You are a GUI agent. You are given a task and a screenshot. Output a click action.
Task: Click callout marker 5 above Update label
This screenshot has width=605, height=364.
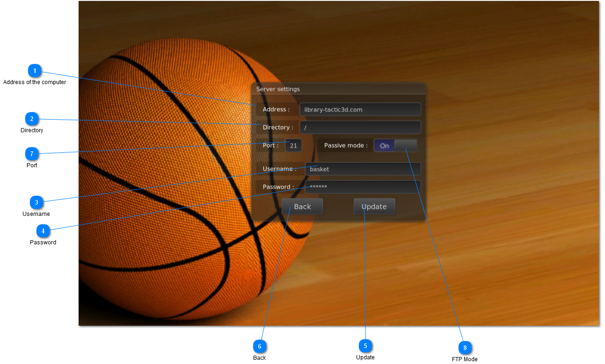[365, 346]
